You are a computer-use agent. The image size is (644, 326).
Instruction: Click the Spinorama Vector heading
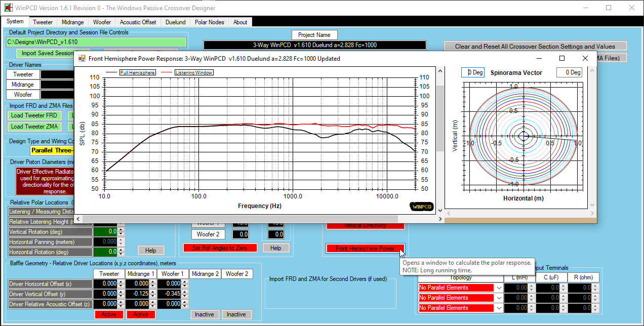[x=516, y=72]
